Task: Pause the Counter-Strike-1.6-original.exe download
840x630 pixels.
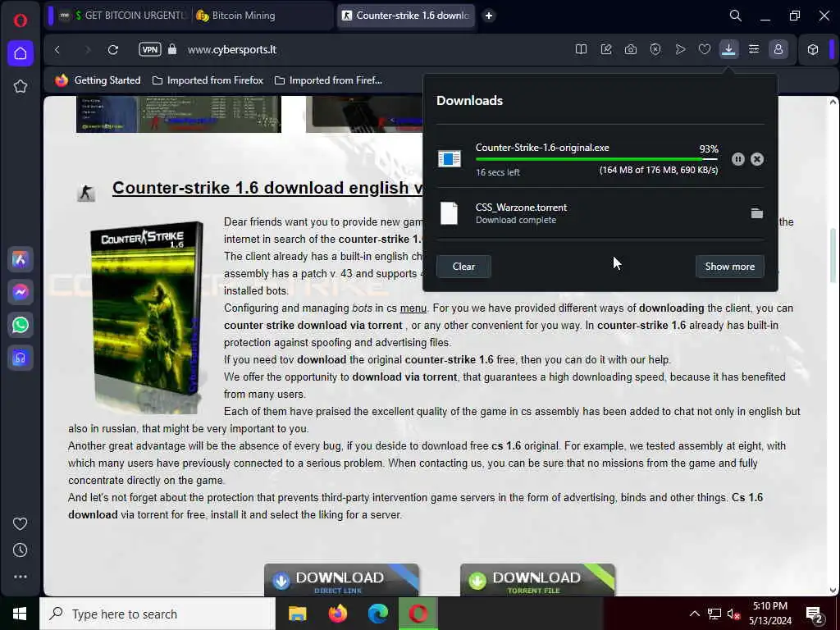Action: pyautogui.click(x=738, y=159)
